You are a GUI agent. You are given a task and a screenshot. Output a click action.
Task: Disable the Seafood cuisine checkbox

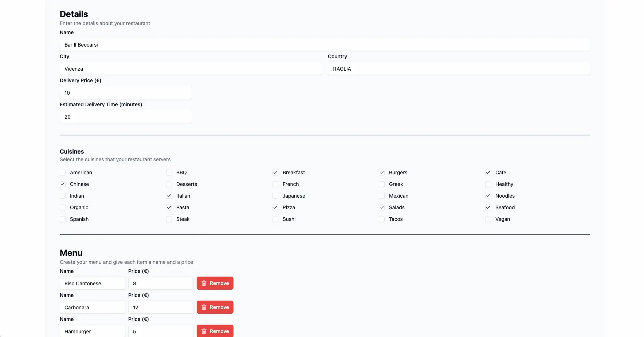(x=488, y=207)
